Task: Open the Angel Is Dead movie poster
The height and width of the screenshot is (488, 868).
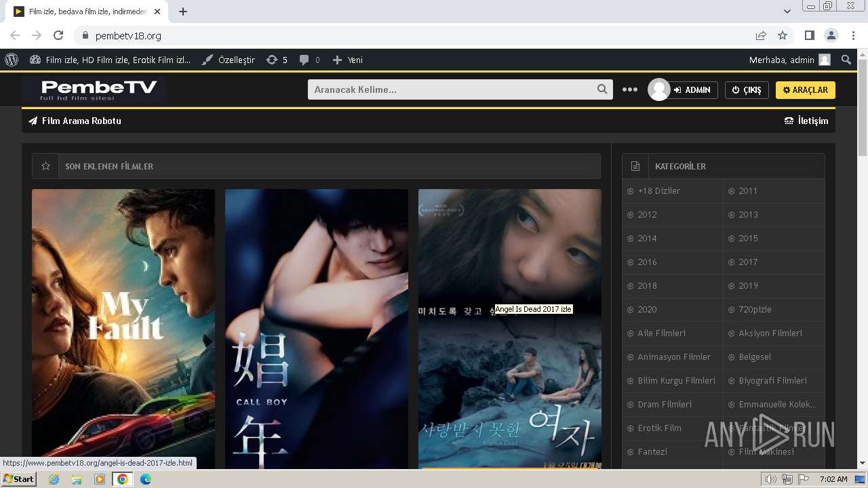Action: click(x=510, y=329)
